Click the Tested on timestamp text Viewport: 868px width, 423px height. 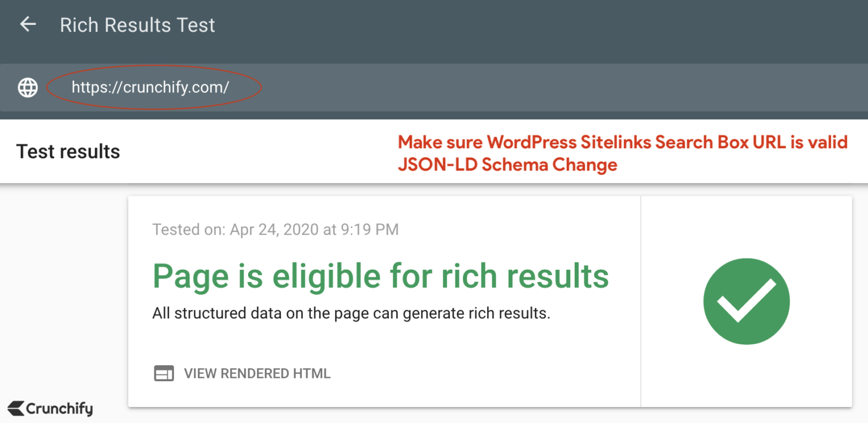pos(275,230)
